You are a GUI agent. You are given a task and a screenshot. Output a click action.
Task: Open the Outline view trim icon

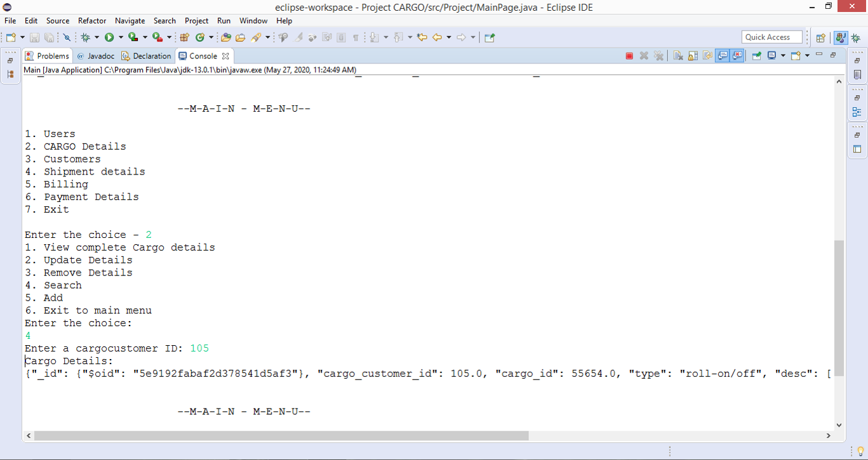pos(857,112)
